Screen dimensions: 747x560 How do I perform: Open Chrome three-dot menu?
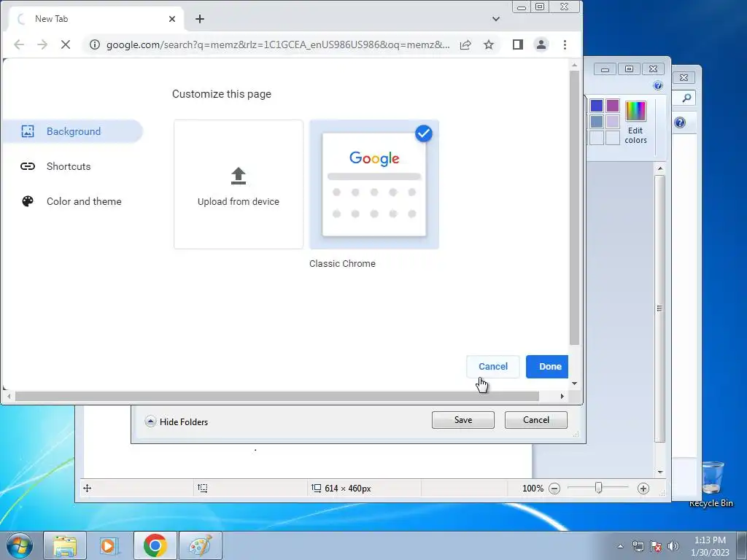565,44
